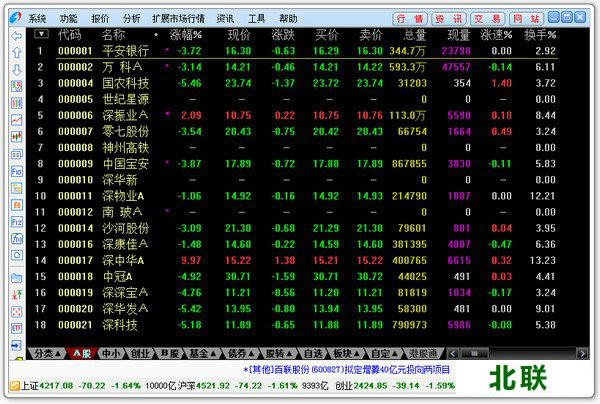The width and height of the screenshot is (600, 404).
Task: Open the 系统 menu
Action: coord(36,18)
